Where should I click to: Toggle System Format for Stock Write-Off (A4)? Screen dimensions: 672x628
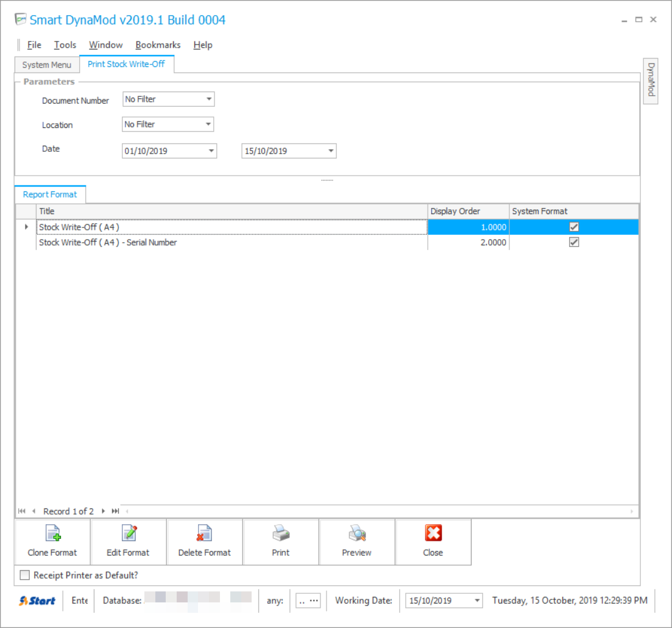574,227
